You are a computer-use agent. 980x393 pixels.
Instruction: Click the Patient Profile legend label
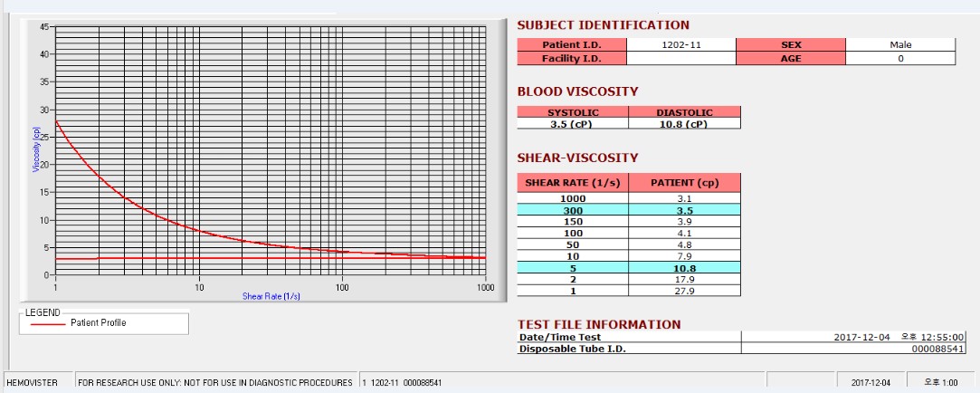coord(98,323)
